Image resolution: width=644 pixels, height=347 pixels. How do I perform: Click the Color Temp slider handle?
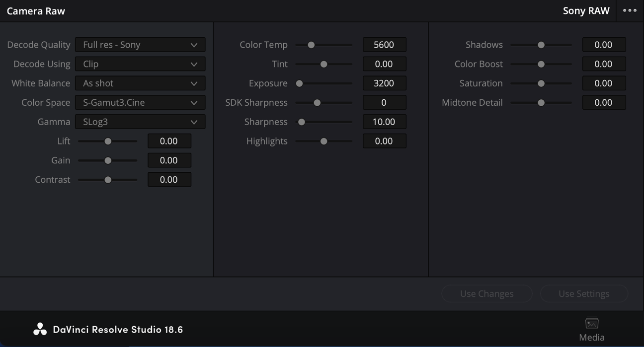pos(311,45)
